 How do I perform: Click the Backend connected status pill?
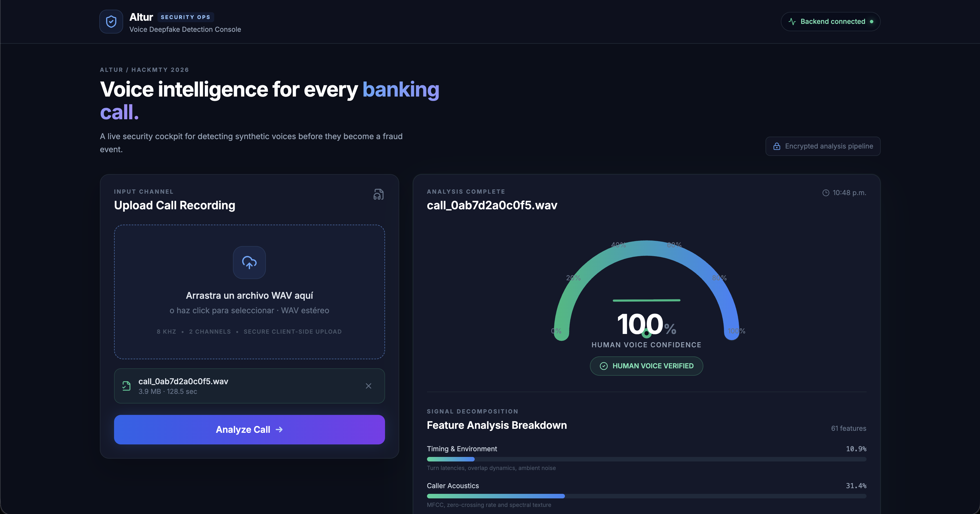click(830, 22)
